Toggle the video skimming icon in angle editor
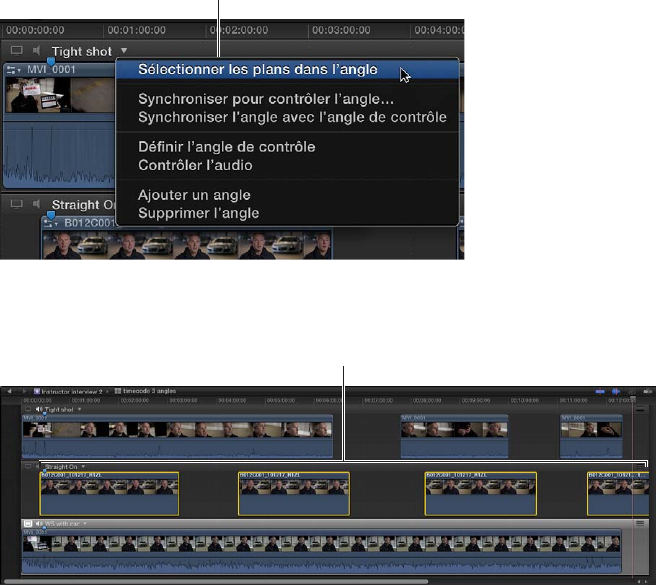Image resolution: width=656 pixels, height=585 pixels. [x=600, y=391]
